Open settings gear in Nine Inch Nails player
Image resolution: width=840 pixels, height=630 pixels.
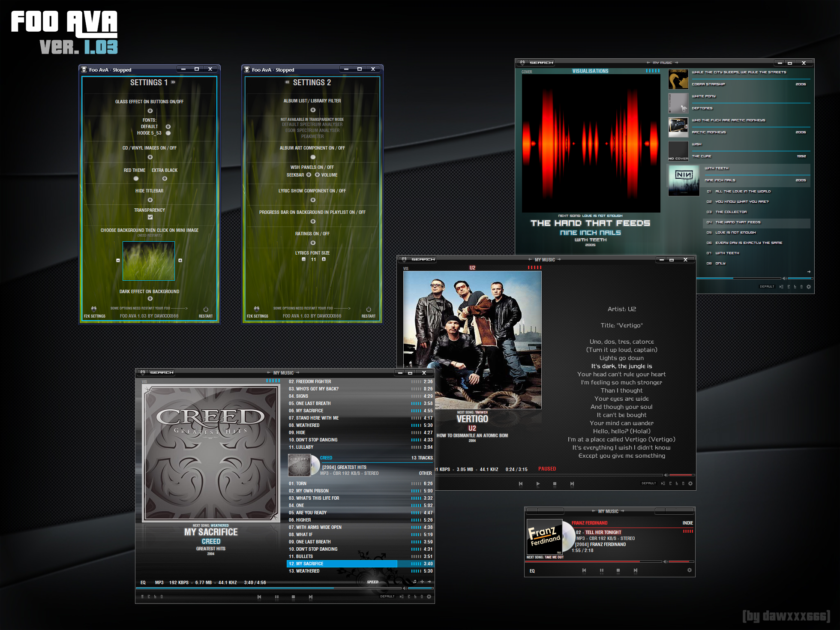[809, 287]
